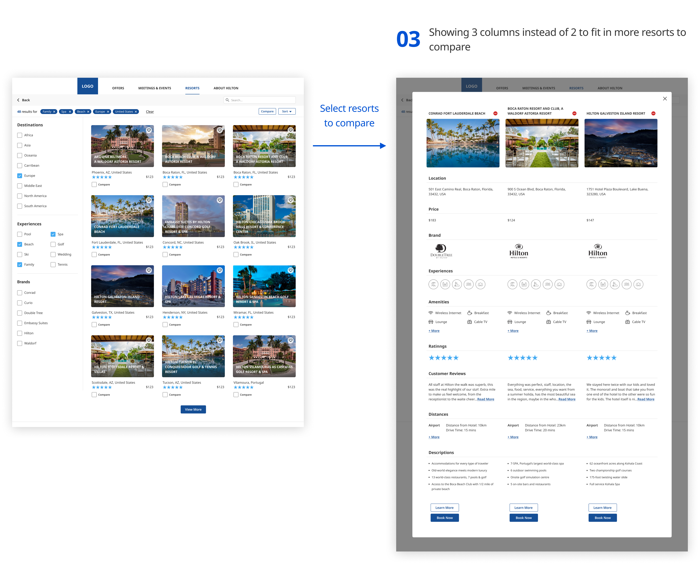
Task: Expand more amenities for Hilton Galveston
Action: coord(592,331)
